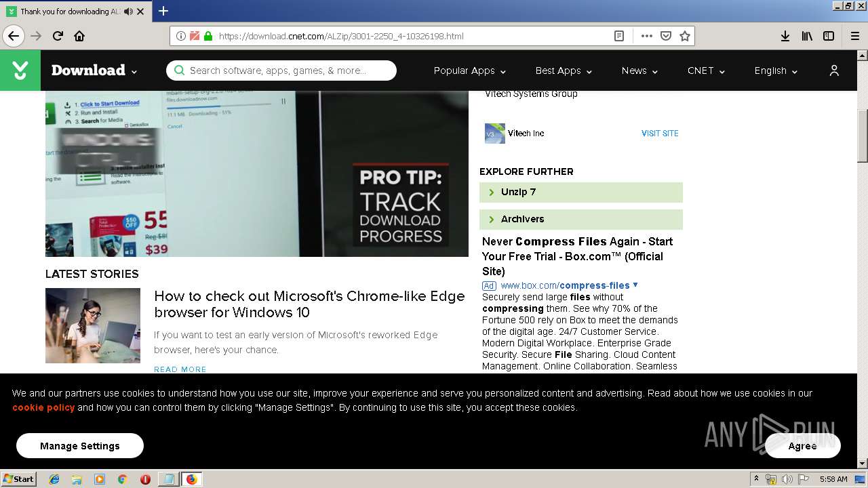
Task: Click the Vitech Inc logo icon
Action: point(495,134)
